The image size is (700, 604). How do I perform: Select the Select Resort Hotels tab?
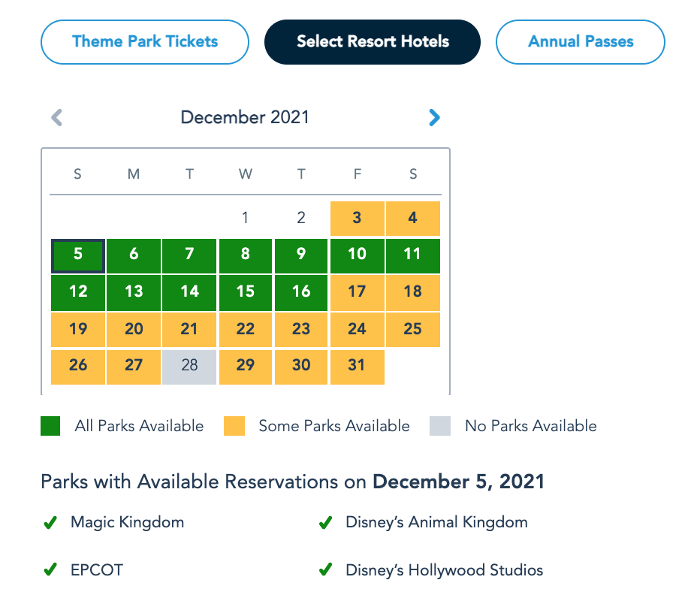point(373,42)
